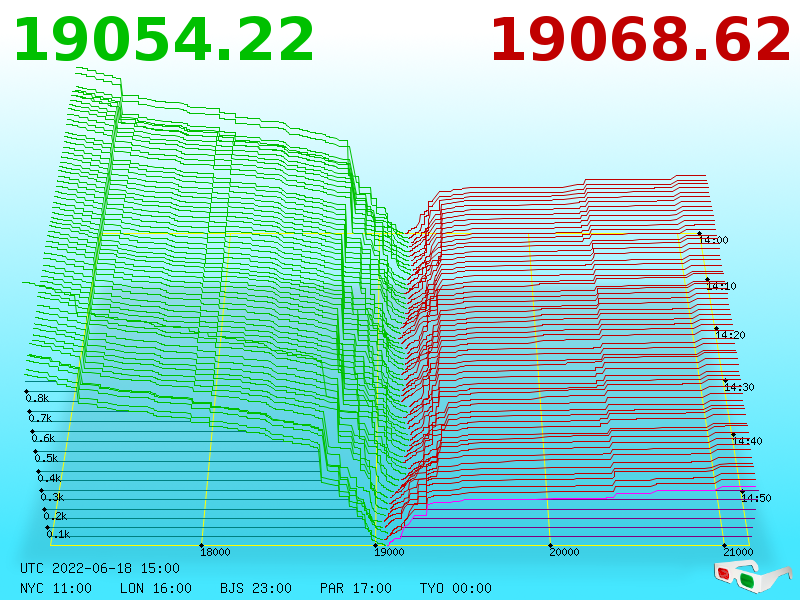
Task: Click the UTC 2022-06-18 15:00 timestamp
Action: 100,568
